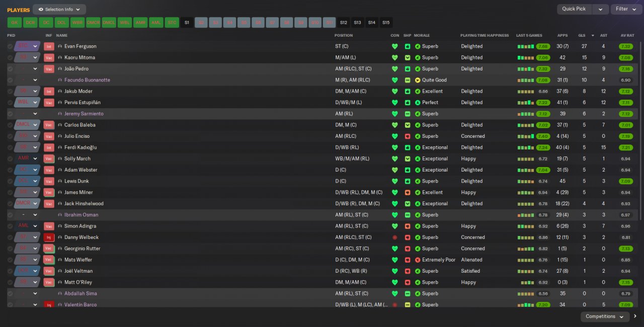Screen dimensions: 644x327
Task: Click Jakub Moder's Int info badge
Action: tap(49, 92)
